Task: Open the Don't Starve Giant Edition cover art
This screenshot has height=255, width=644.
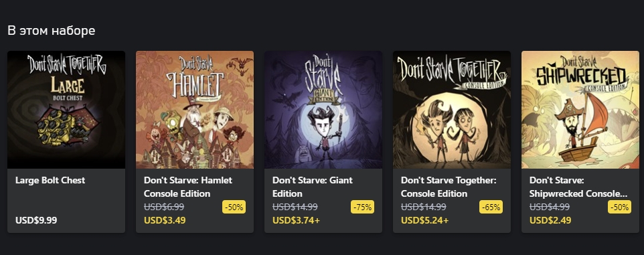Action: pos(323,110)
